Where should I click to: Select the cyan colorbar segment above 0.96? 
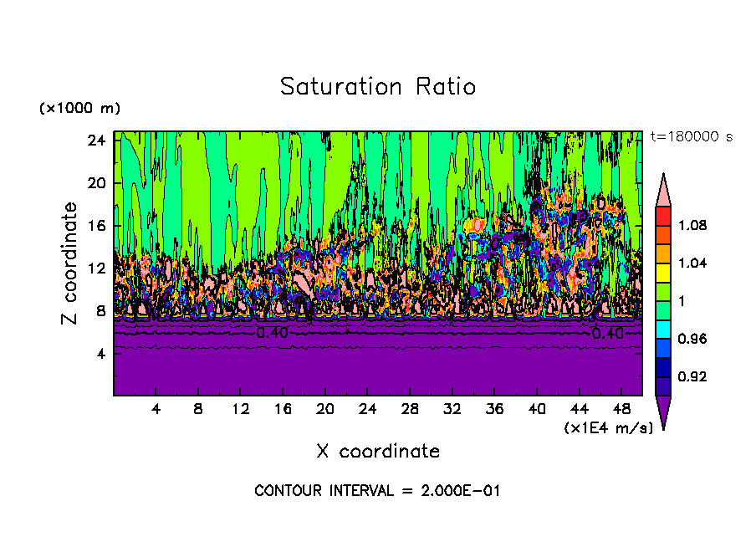tap(662, 330)
